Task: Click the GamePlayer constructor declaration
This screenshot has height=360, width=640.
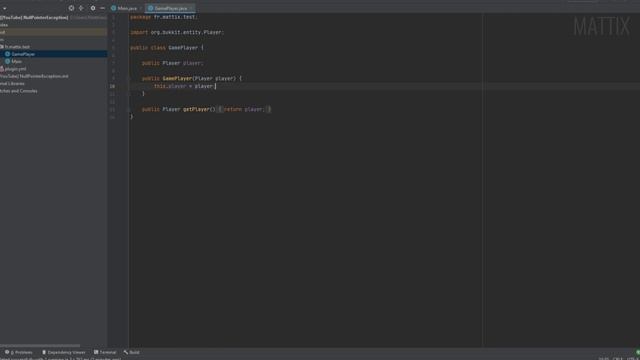Action: pyautogui.click(x=192, y=78)
